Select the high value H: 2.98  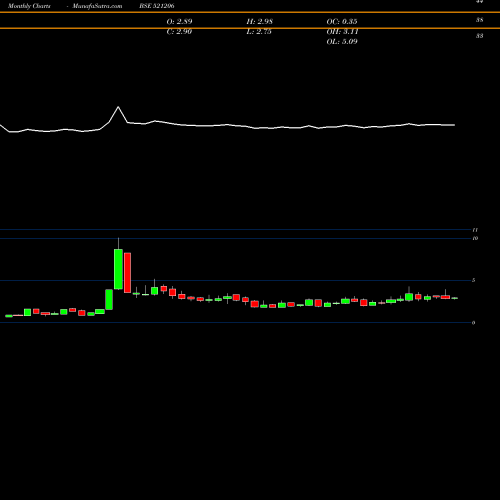tap(259, 21)
